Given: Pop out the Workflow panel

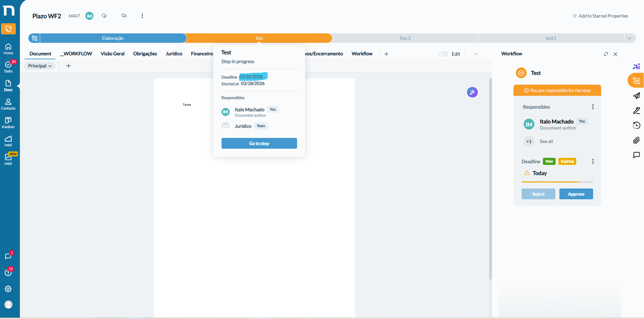Looking at the screenshot, I should pyautogui.click(x=606, y=54).
